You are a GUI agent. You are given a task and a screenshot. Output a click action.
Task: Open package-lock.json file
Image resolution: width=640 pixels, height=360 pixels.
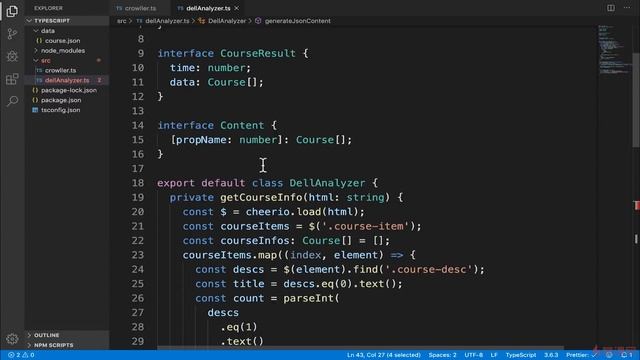[69, 90]
